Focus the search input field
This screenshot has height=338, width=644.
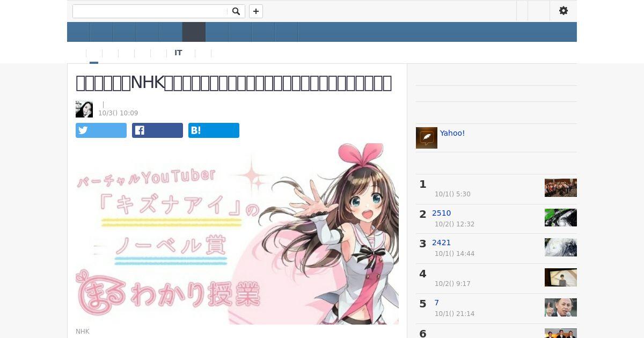click(x=150, y=11)
